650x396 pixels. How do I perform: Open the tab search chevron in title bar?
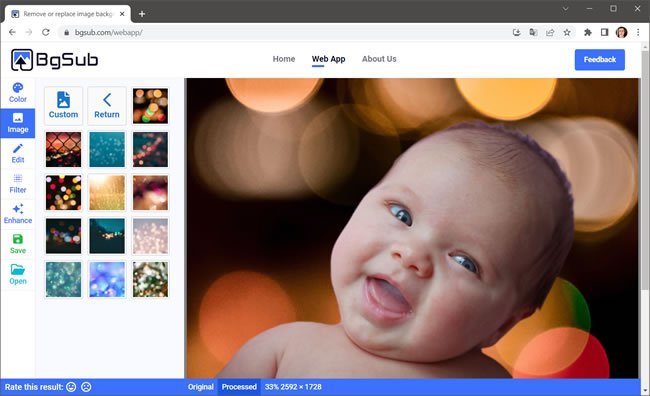point(565,9)
